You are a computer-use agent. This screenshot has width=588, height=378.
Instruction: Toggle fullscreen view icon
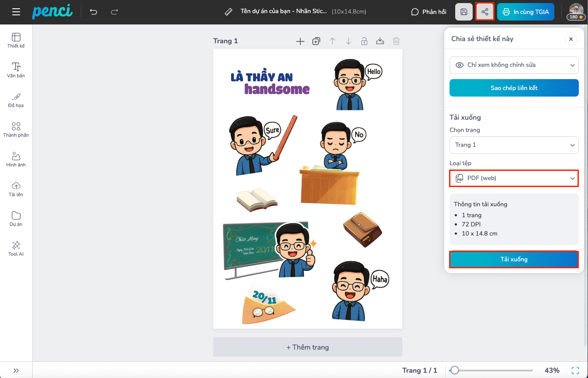tap(575, 370)
